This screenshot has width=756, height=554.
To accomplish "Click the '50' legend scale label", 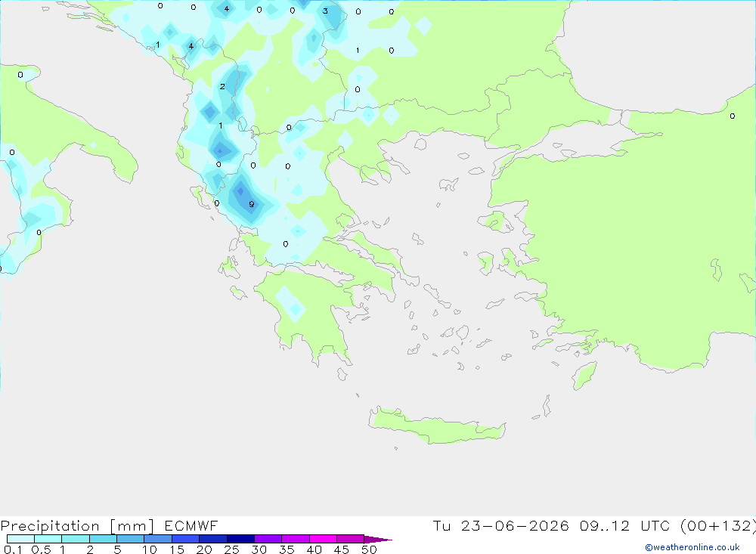I will pyautogui.click(x=369, y=549).
